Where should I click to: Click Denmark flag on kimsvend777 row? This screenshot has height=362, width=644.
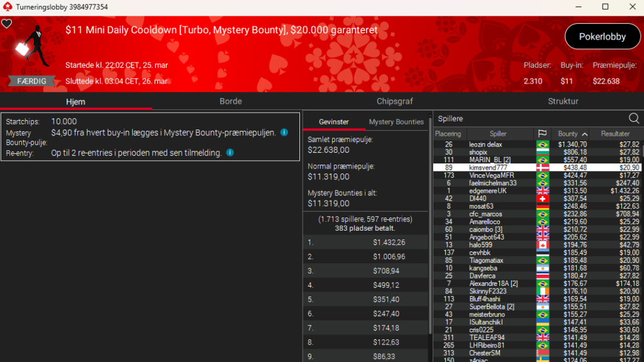tap(541, 168)
